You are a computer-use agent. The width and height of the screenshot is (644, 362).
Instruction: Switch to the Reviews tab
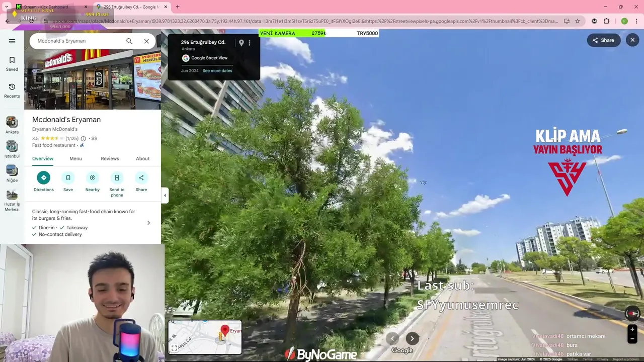(110, 159)
